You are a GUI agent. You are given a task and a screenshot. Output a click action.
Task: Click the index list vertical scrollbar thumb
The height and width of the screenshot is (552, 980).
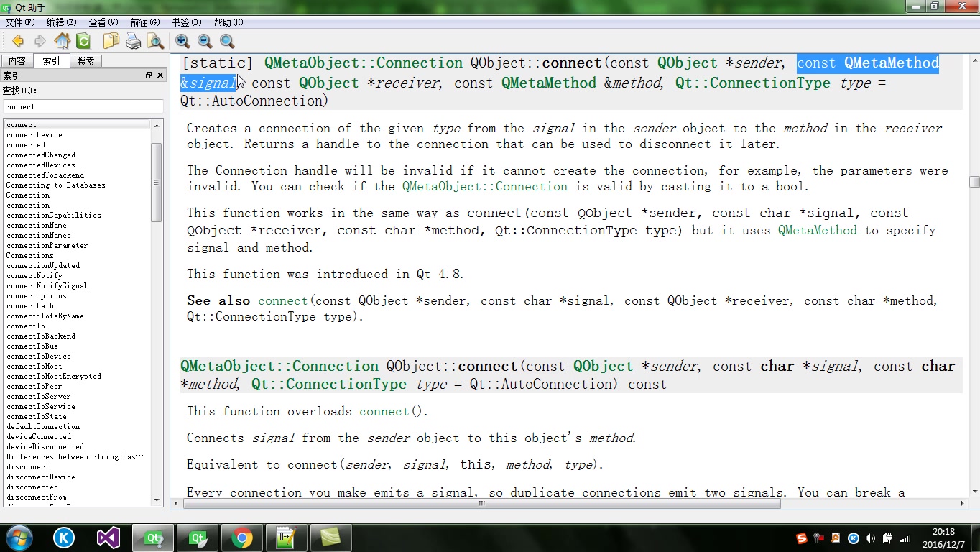157,183
